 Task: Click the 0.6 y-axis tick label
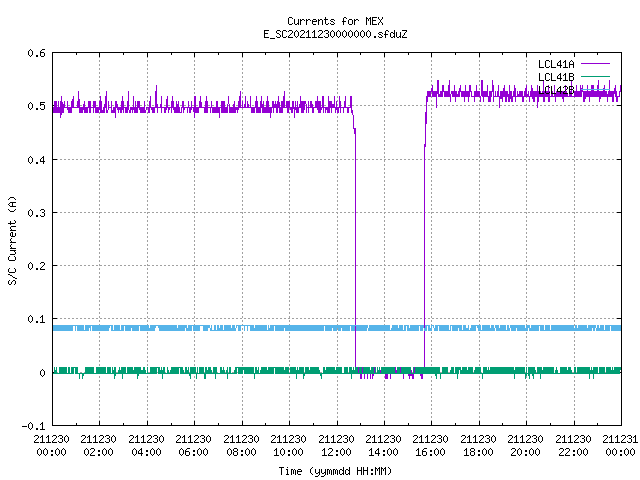36,53
